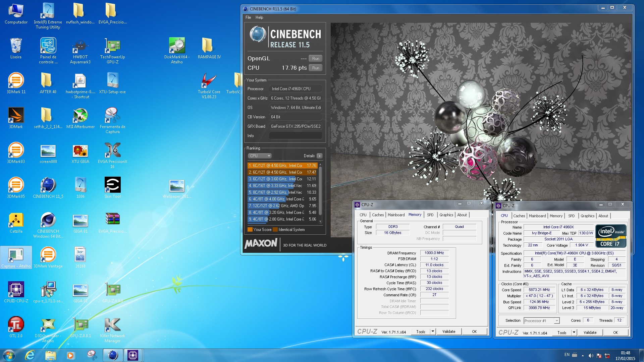Launch EVGA PrecisionX 16 icon
This screenshot has width=644, height=362.
[112, 156]
